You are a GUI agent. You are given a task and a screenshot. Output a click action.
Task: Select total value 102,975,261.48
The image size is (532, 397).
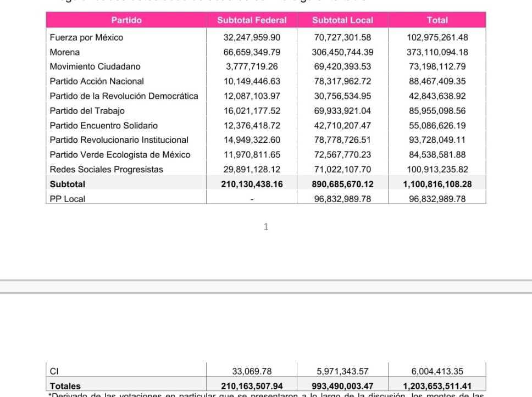click(x=437, y=37)
